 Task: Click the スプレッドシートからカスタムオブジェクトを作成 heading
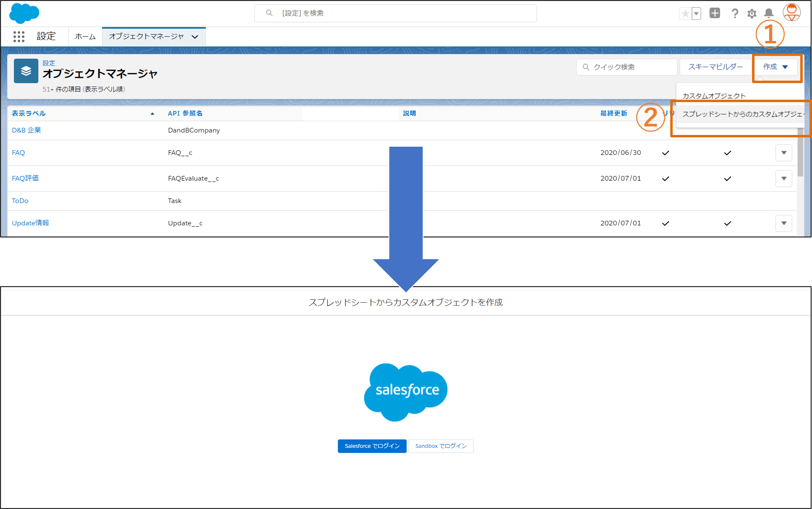[405, 302]
